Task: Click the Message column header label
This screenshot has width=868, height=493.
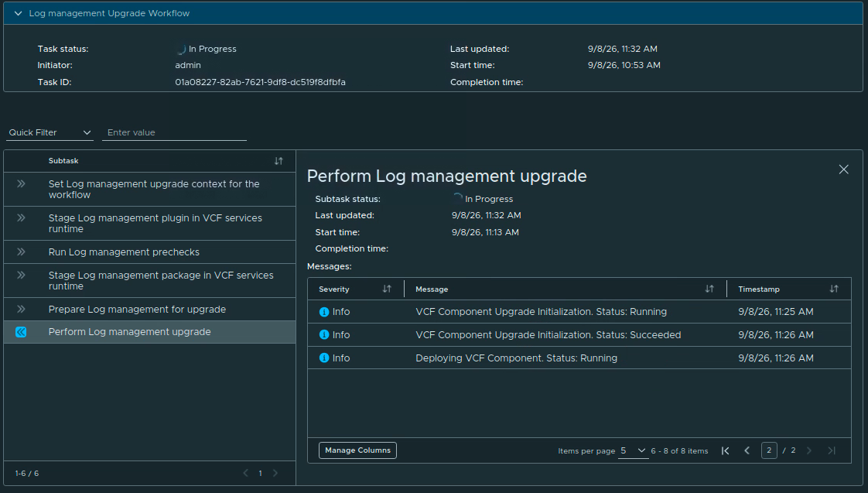Action: point(432,289)
